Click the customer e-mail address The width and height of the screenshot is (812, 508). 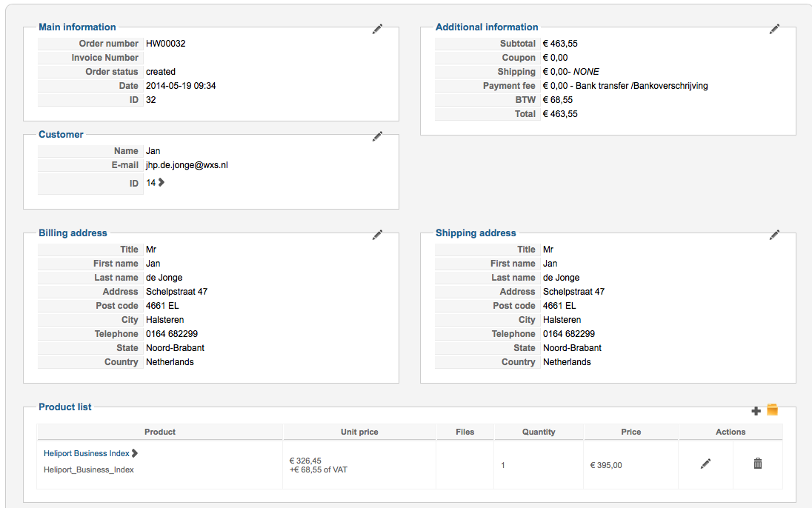click(187, 165)
